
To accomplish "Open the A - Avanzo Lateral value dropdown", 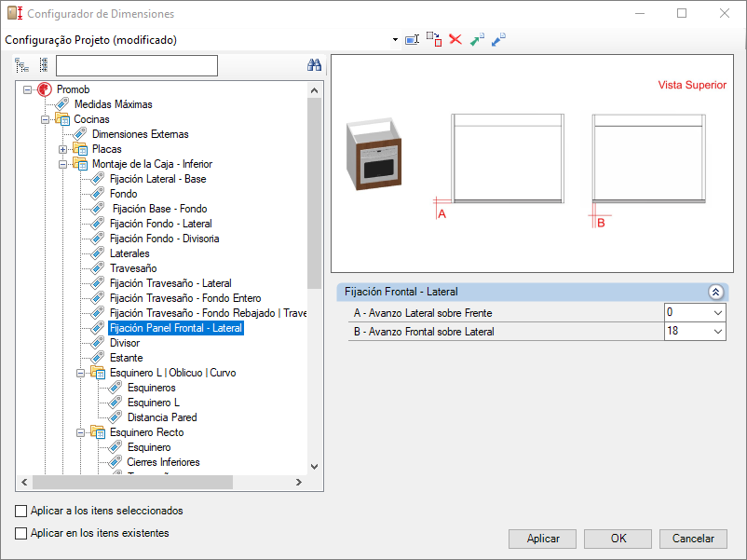I will tap(718, 313).
